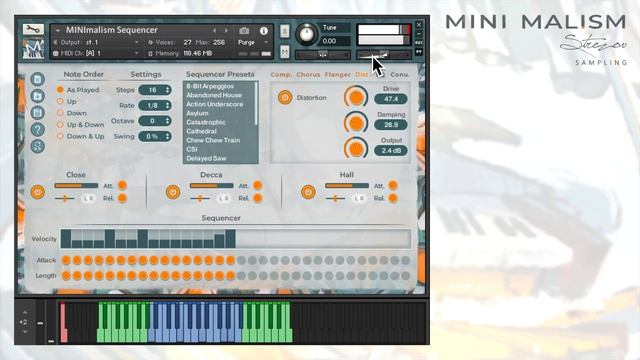
Task: Go to the next instrument arrow
Action: [226, 31]
